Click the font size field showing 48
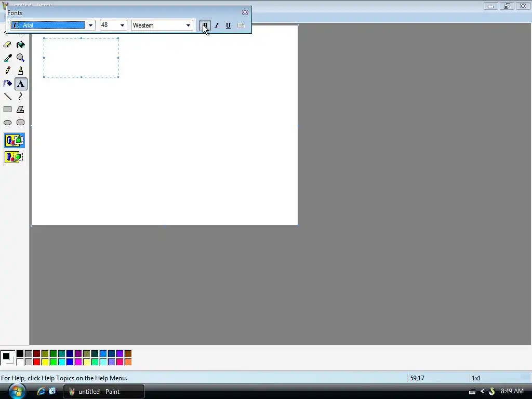The image size is (532, 399). pyautogui.click(x=109, y=25)
